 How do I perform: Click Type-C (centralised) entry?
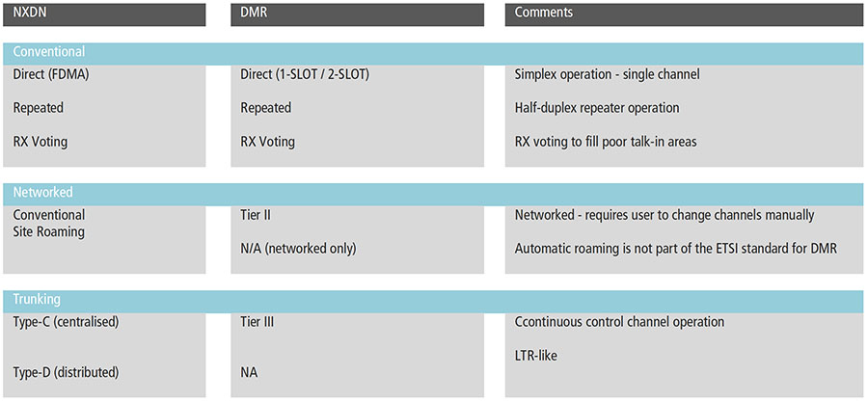[66, 322]
